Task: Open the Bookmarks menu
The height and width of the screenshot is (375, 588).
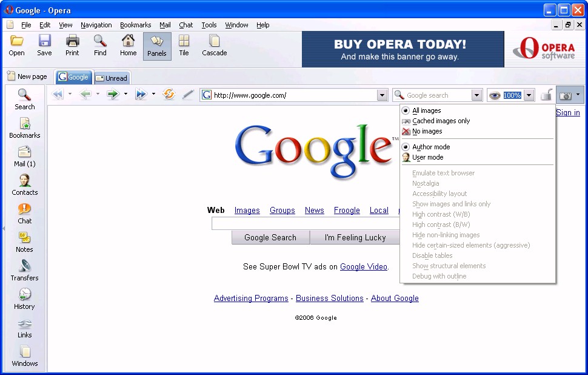Action: [x=135, y=25]
